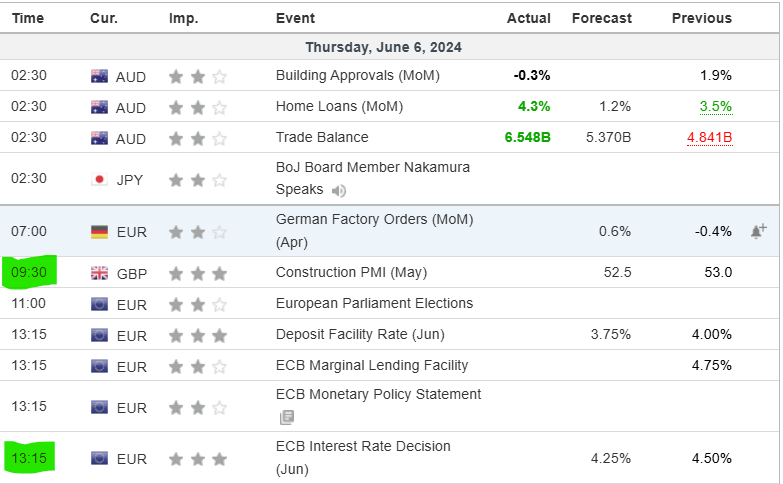The image size is (783, 484).
Task: Click the Time column header
Action: (28, 18)
